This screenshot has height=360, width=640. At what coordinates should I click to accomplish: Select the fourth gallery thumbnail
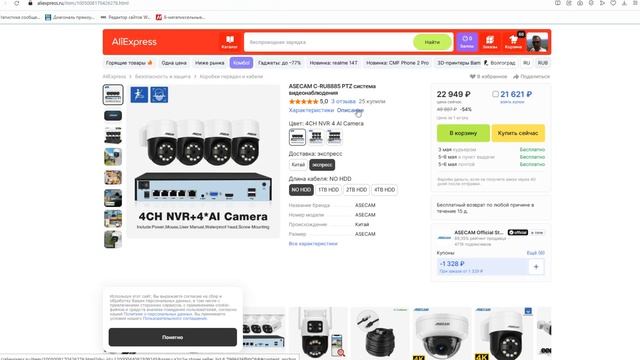pyautogui.click(x=113, y=156)
